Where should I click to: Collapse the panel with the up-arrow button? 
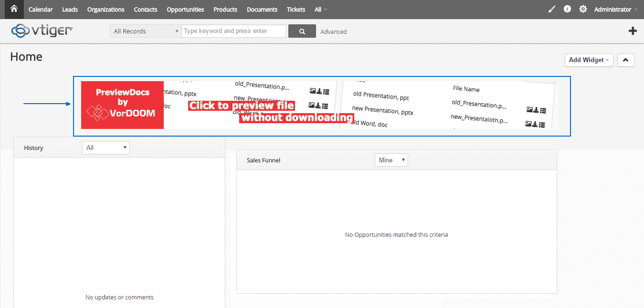pos(625,60)
